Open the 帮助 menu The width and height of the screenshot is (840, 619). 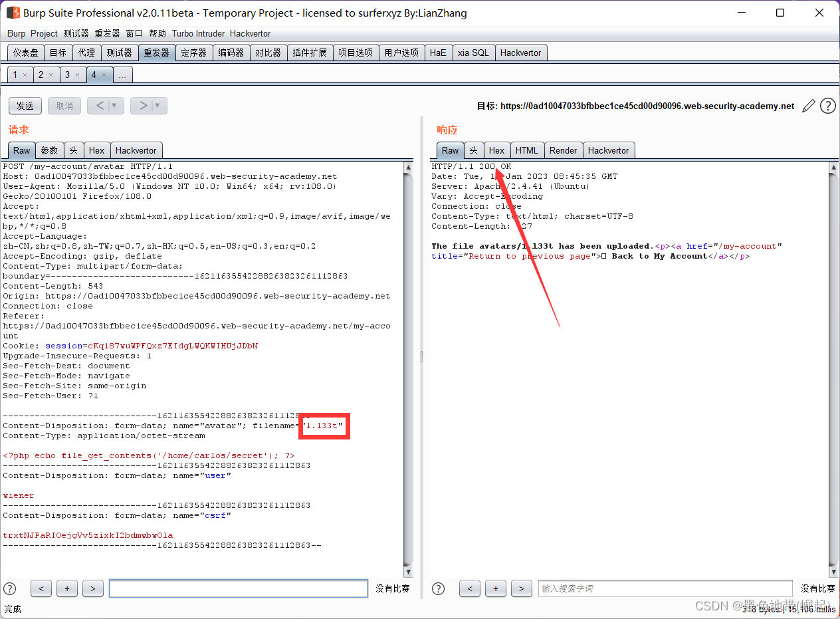(157, 33)
